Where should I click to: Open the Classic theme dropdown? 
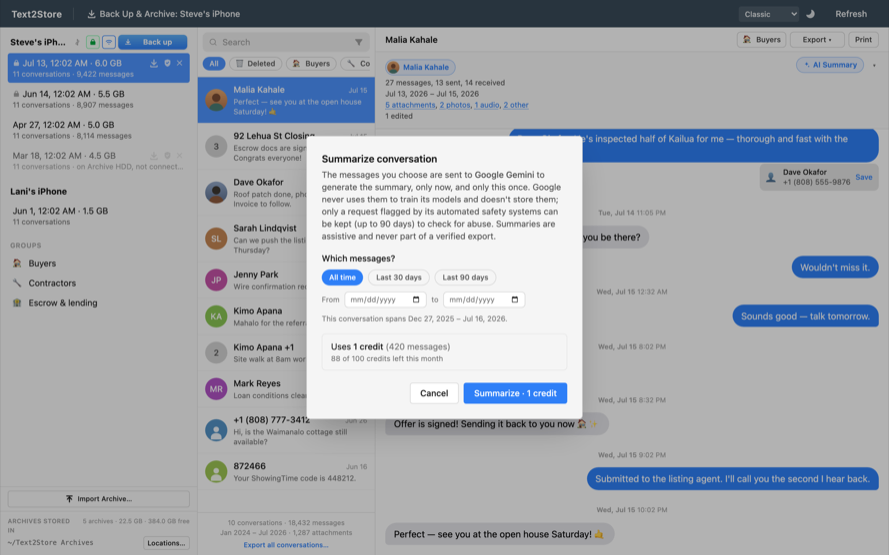coord(768,14)
